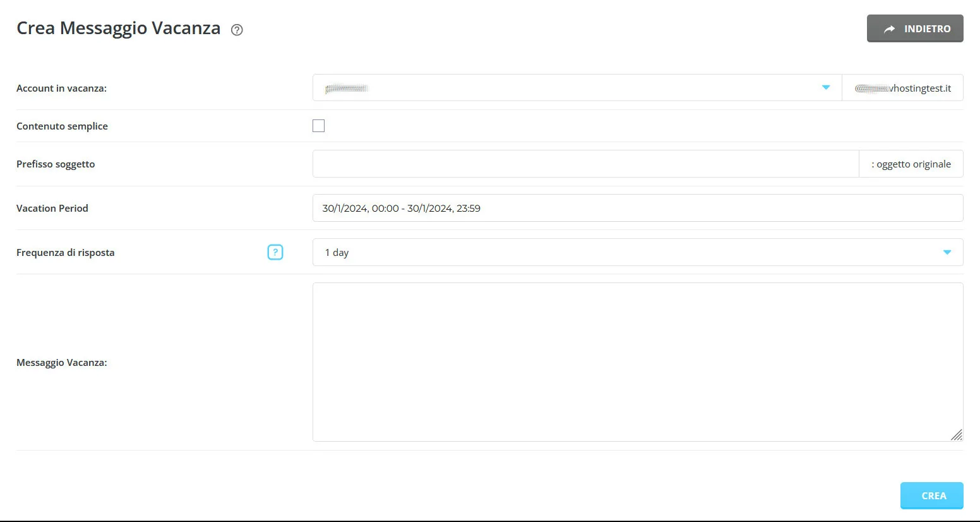The height and width of the screenshot is (522, 980).
Task: Click the ': oggetto originale' suffix label
Action: pyautogui.click(x=911, y=164)
